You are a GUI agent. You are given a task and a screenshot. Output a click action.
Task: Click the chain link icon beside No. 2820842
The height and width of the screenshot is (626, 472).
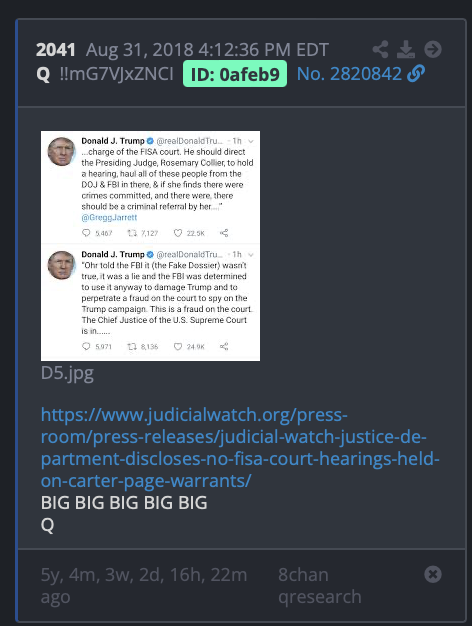coord(416,74)
